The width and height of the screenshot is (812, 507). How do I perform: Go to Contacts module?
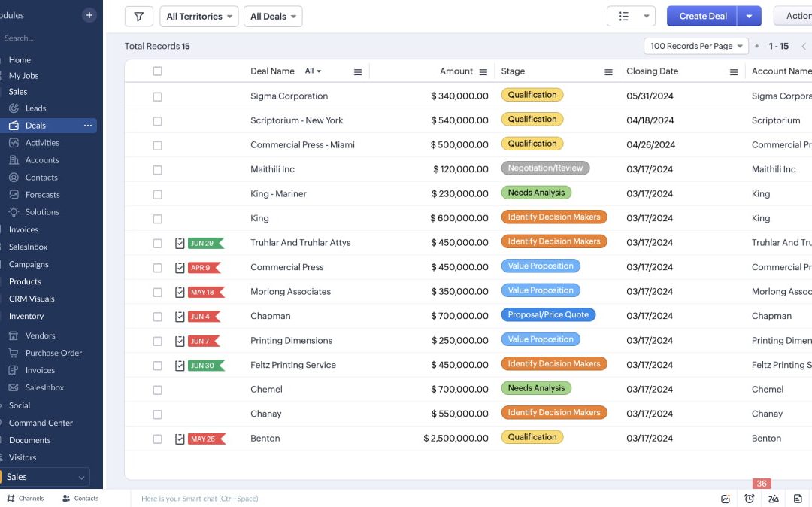click(41, 177)
